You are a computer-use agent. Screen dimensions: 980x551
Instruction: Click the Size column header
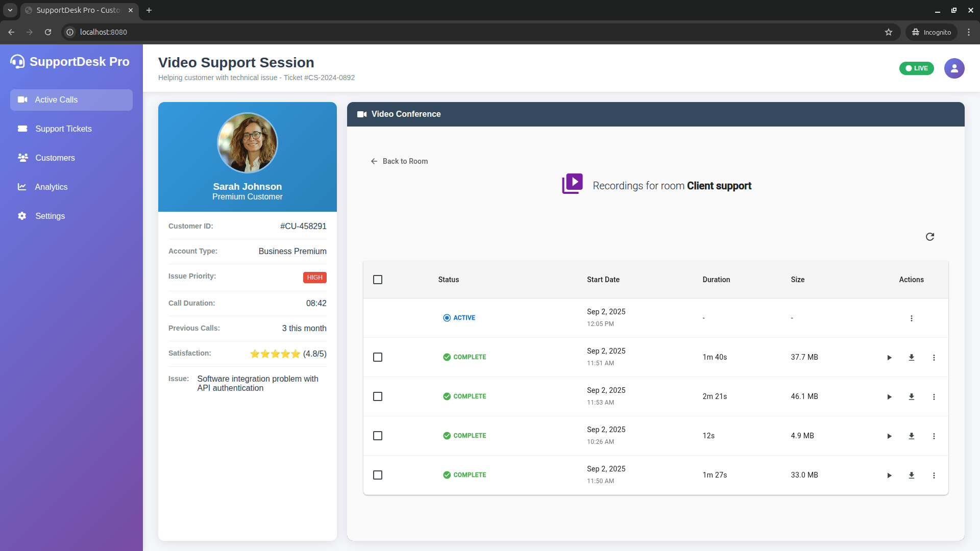[x=797, y=280]
